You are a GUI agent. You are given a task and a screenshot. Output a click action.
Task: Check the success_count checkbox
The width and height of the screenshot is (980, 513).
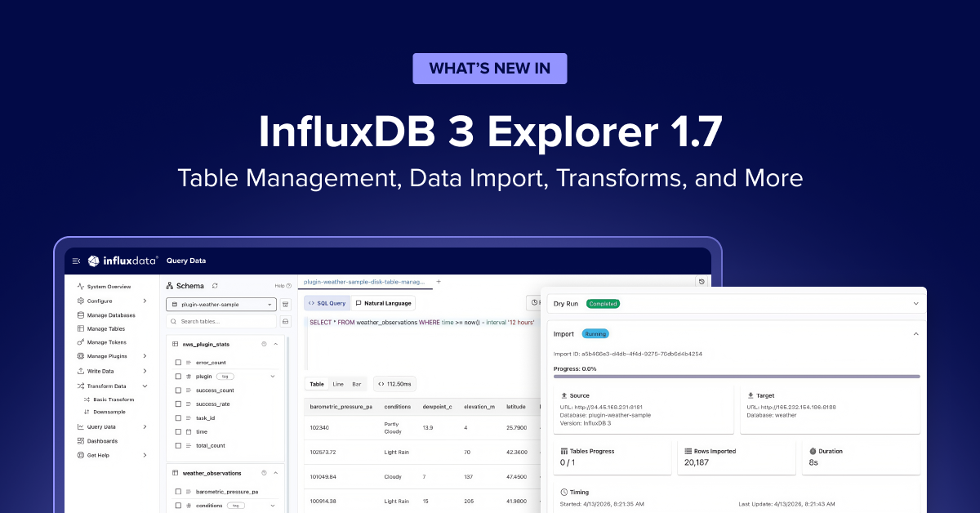tap(178, 390)
